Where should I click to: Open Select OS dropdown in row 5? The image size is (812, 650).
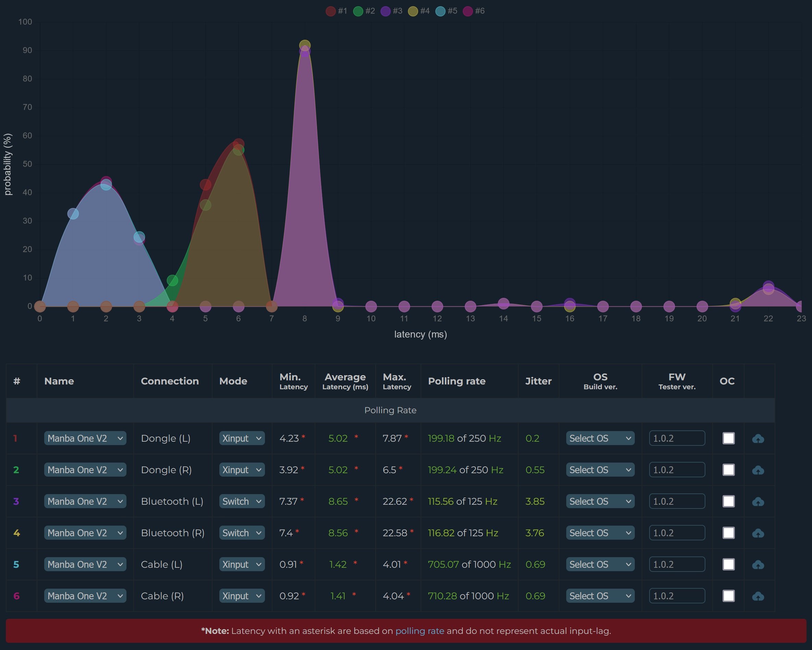[600, 565]
